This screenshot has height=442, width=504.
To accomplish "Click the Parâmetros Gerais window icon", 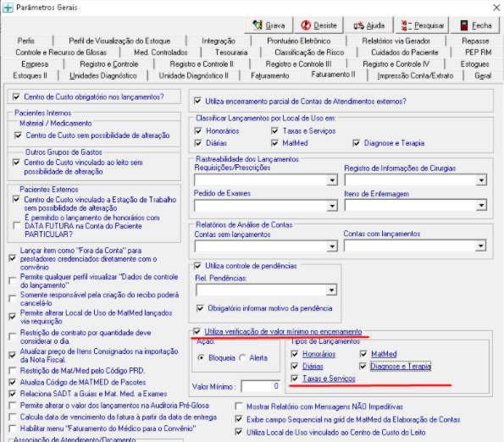I will [8, 8].
